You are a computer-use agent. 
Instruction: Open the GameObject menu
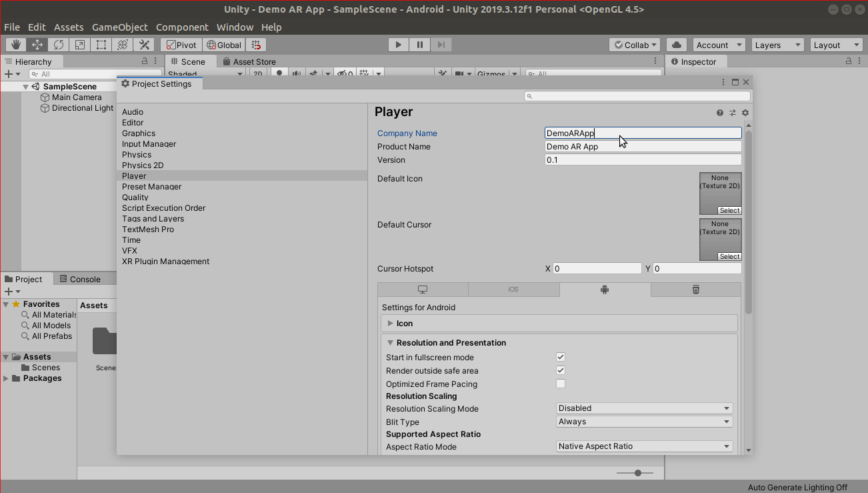pyautogui.click(x=120, y=27)
